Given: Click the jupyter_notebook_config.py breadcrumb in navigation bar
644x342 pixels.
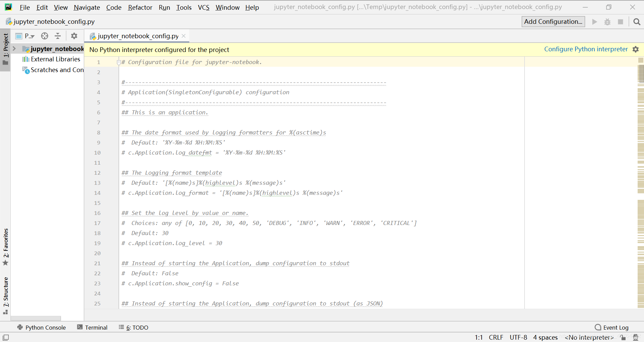Looking at the screenshot, I should coord(50,22).
